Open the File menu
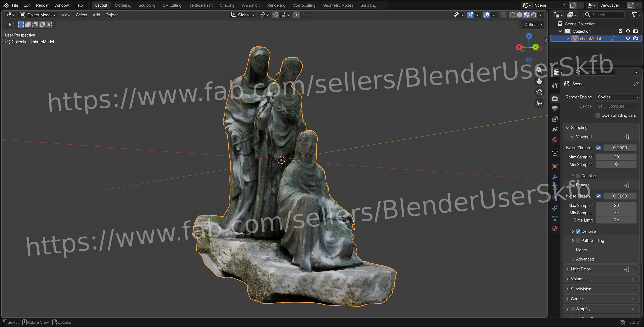This screenshot has width=644, height=327. pos(15,5)
